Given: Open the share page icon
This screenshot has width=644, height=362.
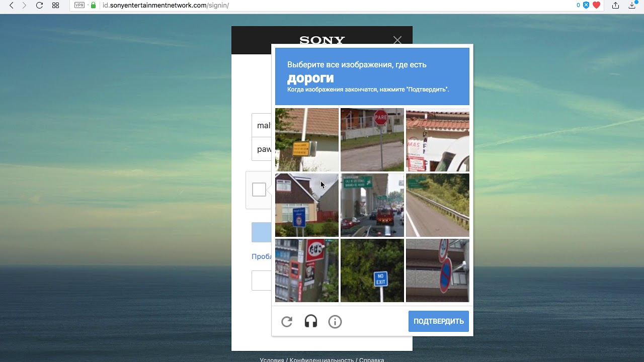Looking at the screenshot, I should pyautogui.click(x=615, y=6).
